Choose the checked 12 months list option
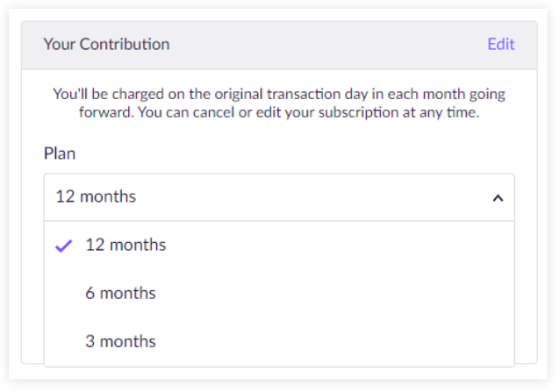Image resolution: width=559 pixels, height=392 pixels. (x=125, y=246)
